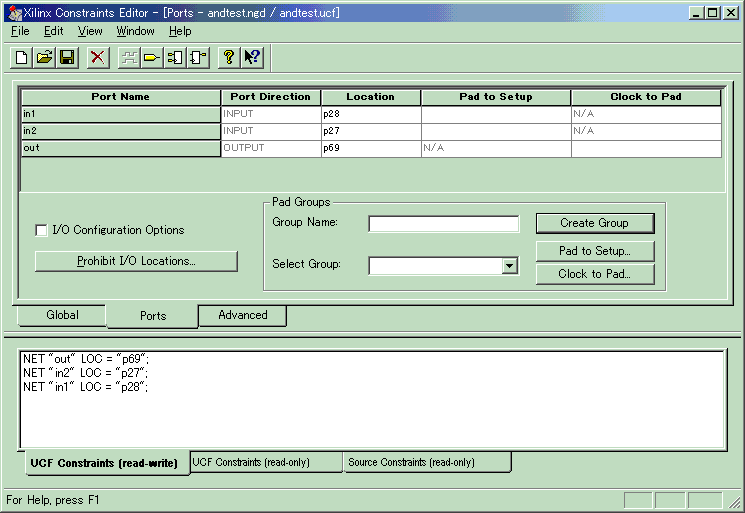Click the Pad to Setup column header
Screen dimensions: 745x513
tap(496, 97)
